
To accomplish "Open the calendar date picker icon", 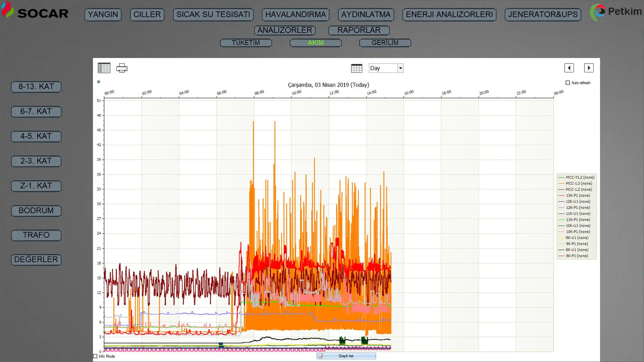I will 357,68.
